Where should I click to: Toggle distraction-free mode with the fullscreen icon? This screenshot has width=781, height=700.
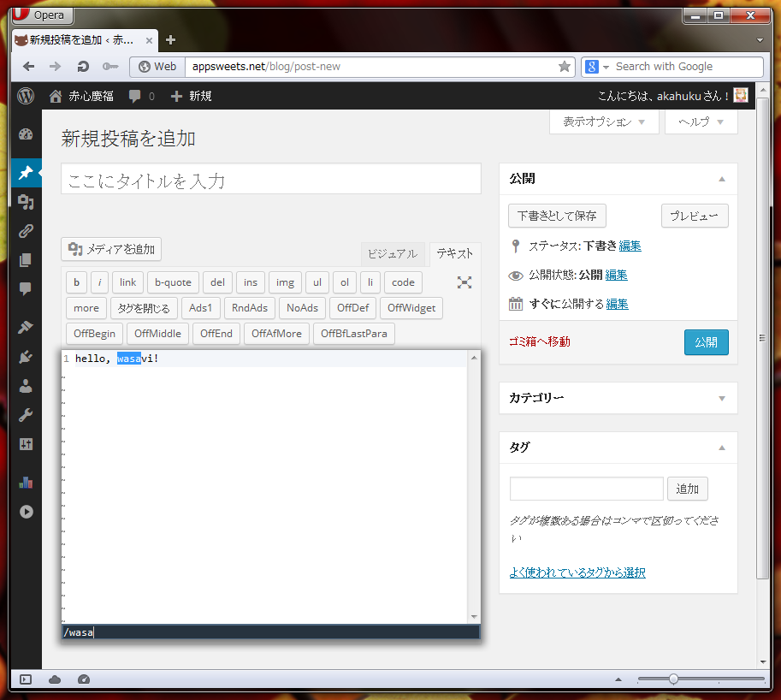point(464,282)
